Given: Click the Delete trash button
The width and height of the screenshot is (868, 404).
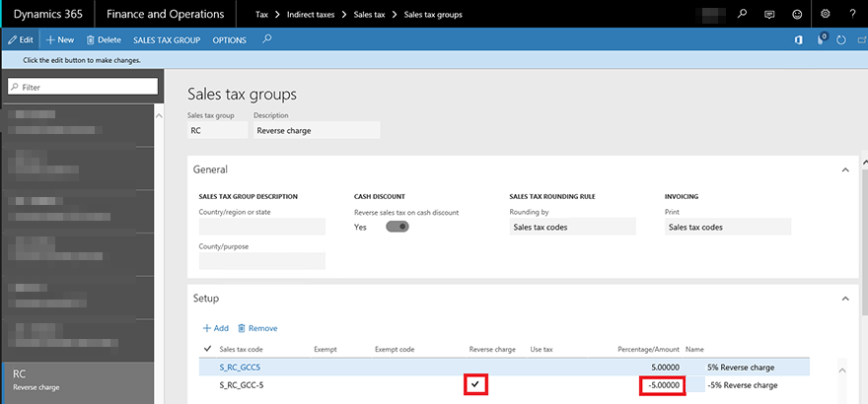Looking at the screenshot, I should [104, 40].
